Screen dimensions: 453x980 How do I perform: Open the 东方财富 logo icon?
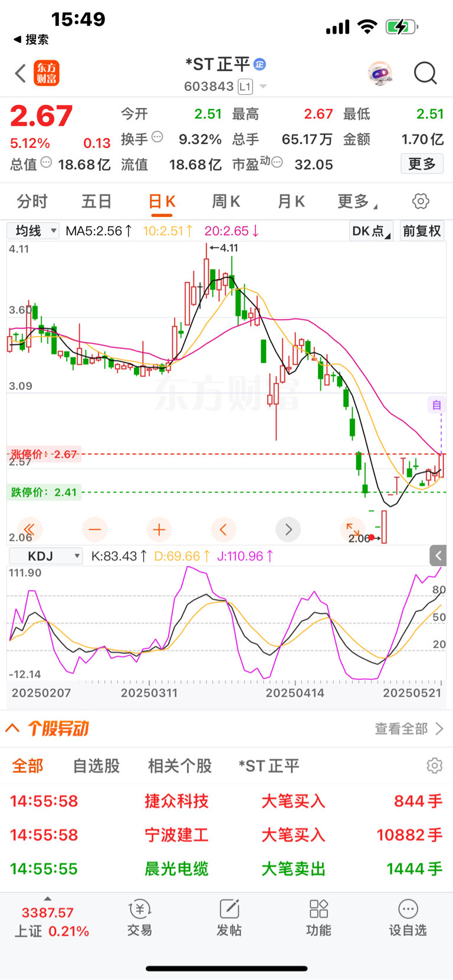(47, 73)
